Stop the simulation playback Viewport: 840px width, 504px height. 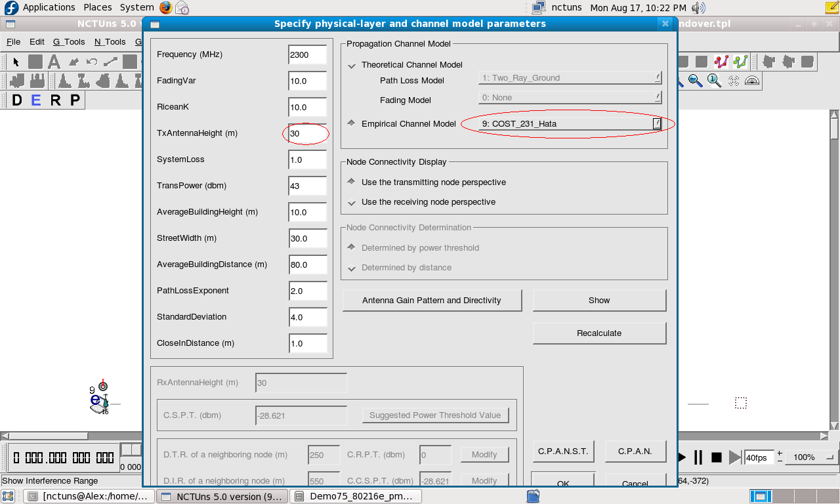[x=717, y=457]
